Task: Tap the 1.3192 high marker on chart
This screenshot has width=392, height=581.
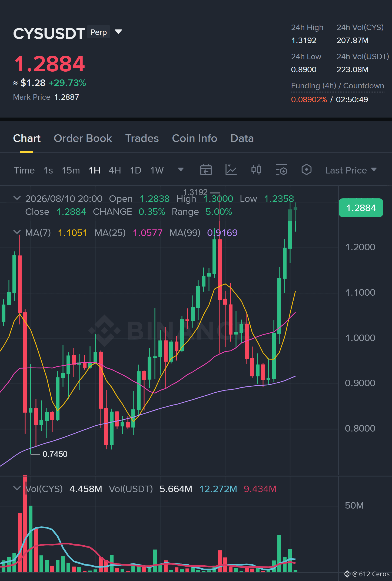Action: (x=195, y=192)
